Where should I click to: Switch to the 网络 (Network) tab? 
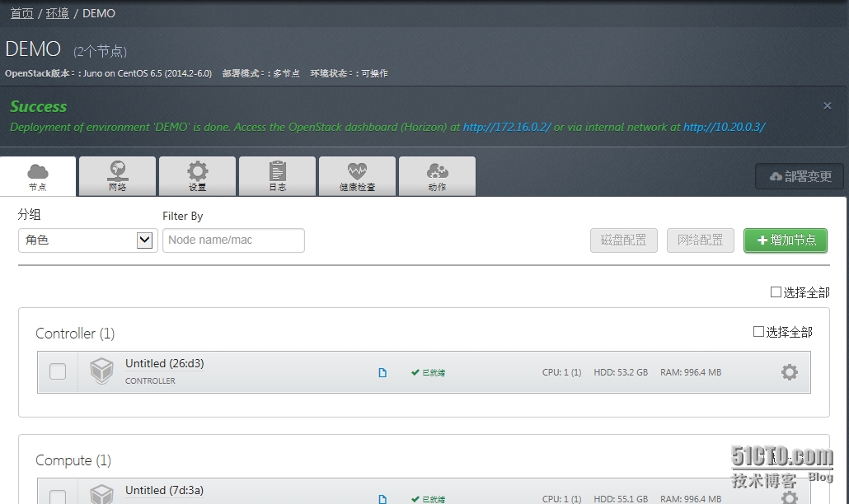pos(118,177)
